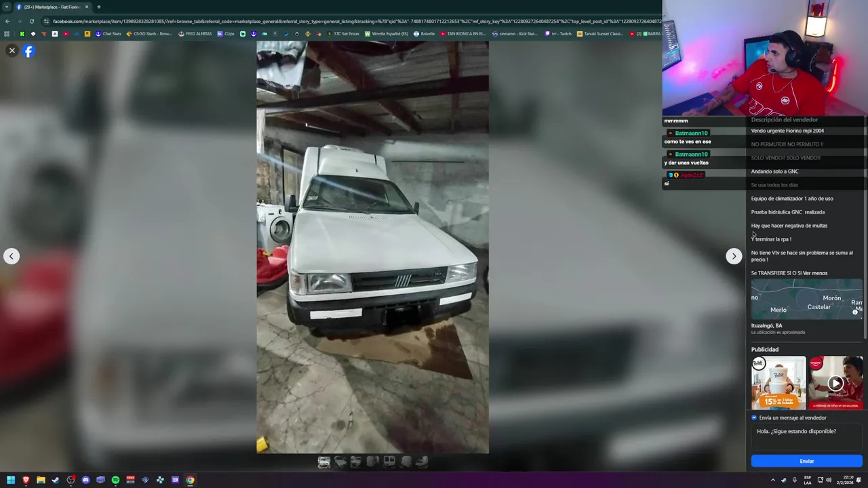Open the TAN BIONICA bookmark
Viewport: 868px width, 488px height.
pyautogui.click(x=463, y=34)
